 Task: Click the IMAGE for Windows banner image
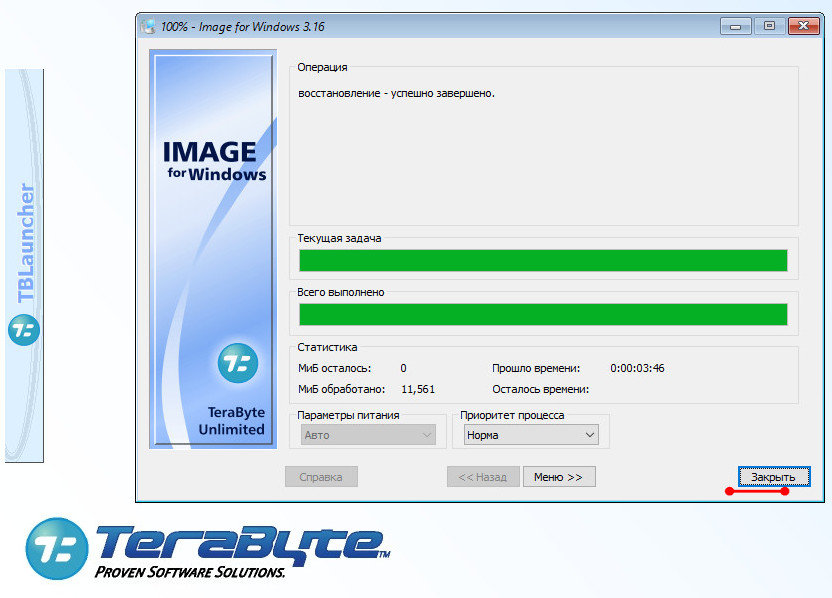point(213,249)
